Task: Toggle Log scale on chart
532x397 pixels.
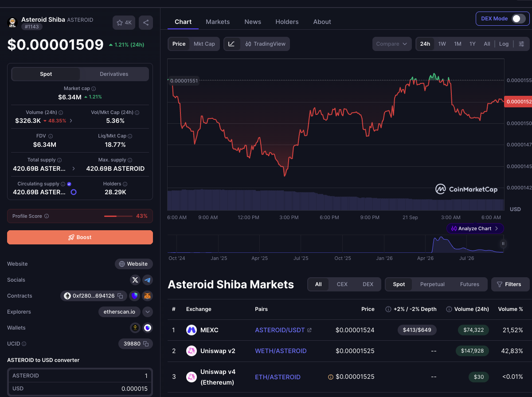Action: pyautogui.click(x=504, y=44)
